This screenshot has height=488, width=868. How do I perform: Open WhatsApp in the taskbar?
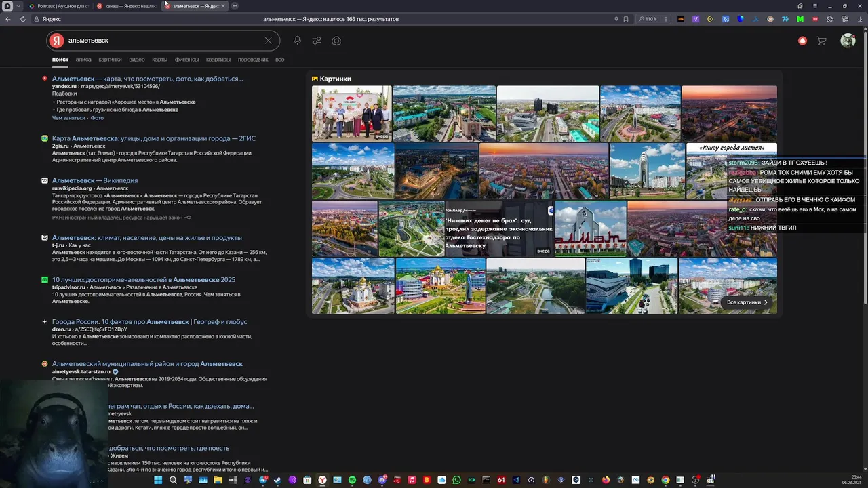[x=456, y=480]
